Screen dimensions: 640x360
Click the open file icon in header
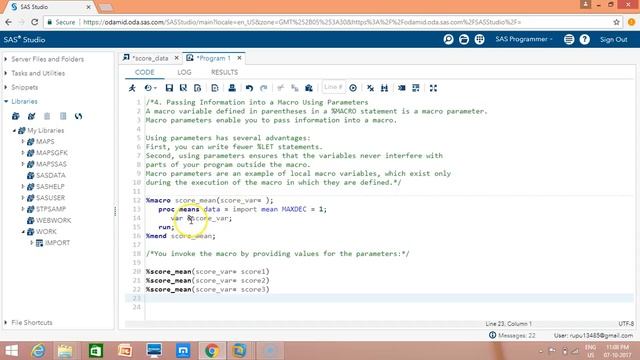(x=464, y=39)
